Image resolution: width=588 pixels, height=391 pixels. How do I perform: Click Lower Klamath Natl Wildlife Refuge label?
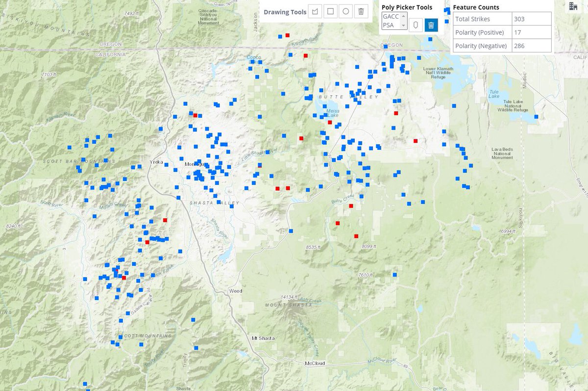[437, 72]
